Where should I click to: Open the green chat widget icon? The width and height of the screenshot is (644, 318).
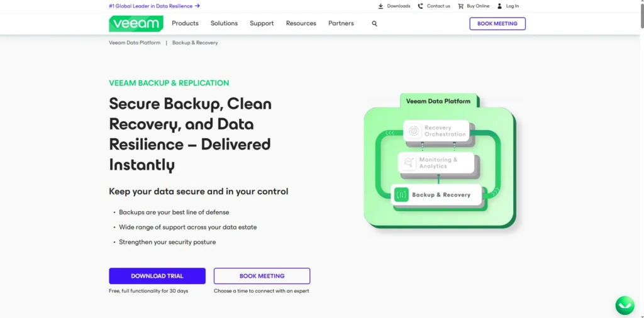(625, 305)
